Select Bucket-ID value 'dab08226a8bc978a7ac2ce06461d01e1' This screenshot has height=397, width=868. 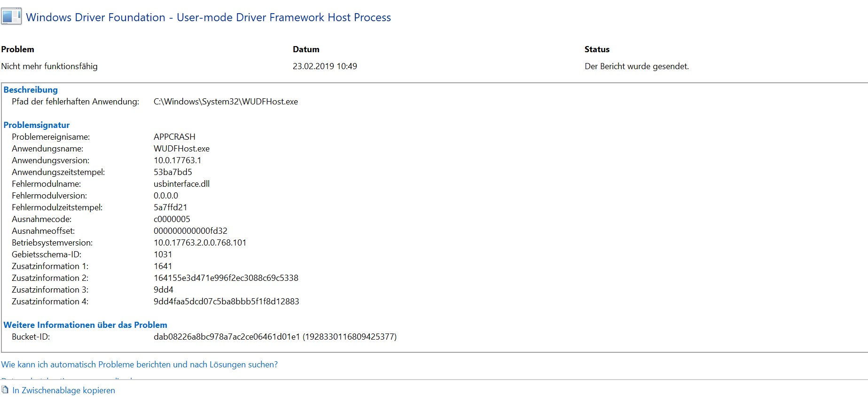227,337
